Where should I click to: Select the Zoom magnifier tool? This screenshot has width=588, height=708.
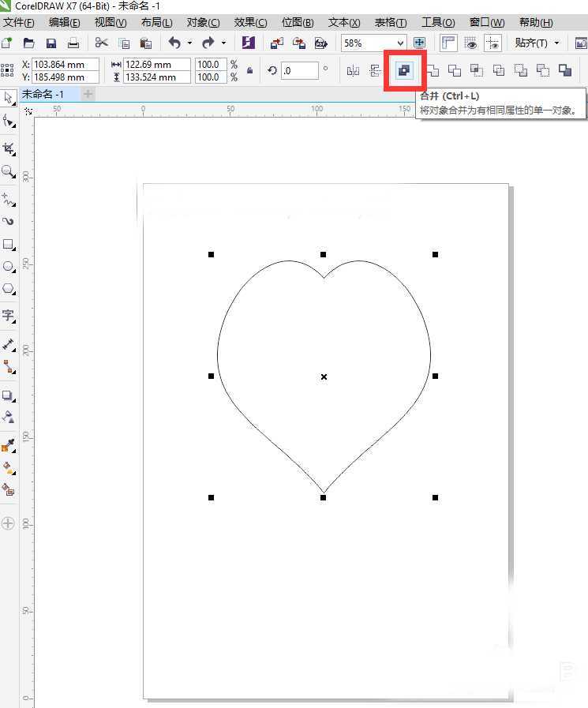[9, 171]
